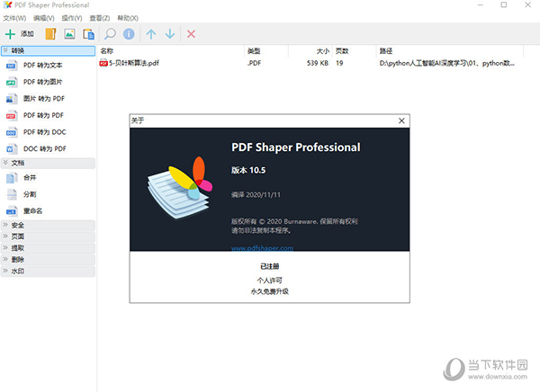The height and width of the screenshot is (392, 540).
Task: Collapse the 文档 section
Action: point(49,163)
